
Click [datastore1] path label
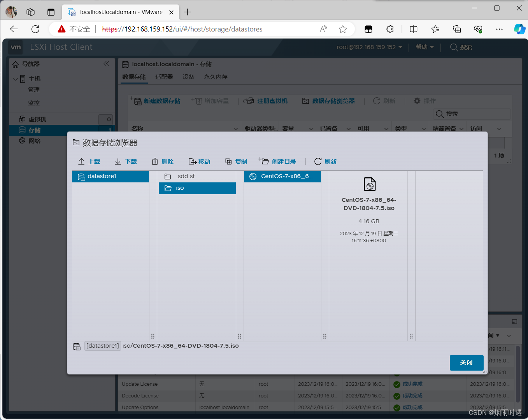[x=103, y=346]
